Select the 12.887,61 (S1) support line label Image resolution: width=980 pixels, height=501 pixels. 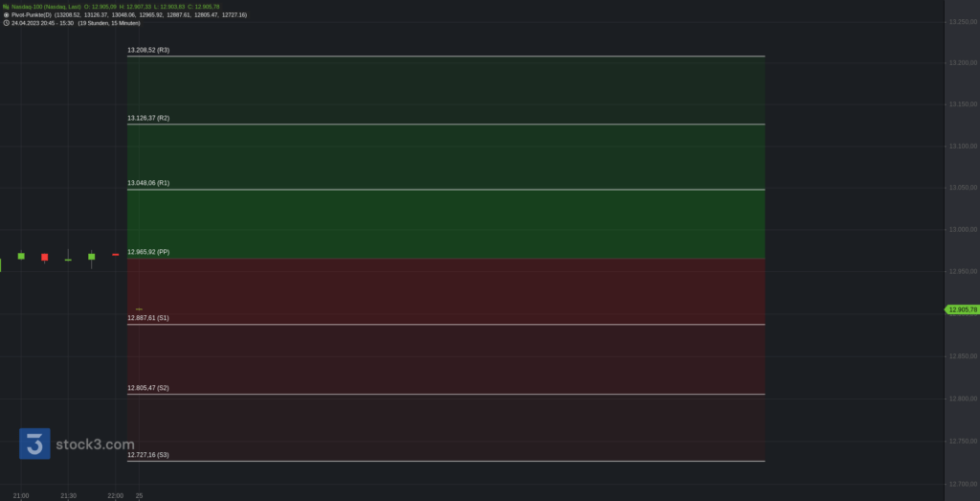[x=148, y=318]
